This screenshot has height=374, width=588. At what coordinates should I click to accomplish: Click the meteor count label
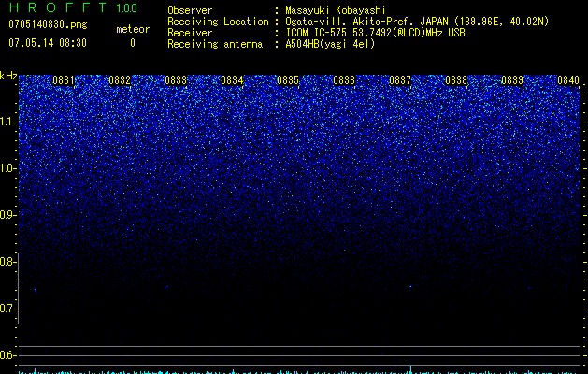click(x=133, y=29)
